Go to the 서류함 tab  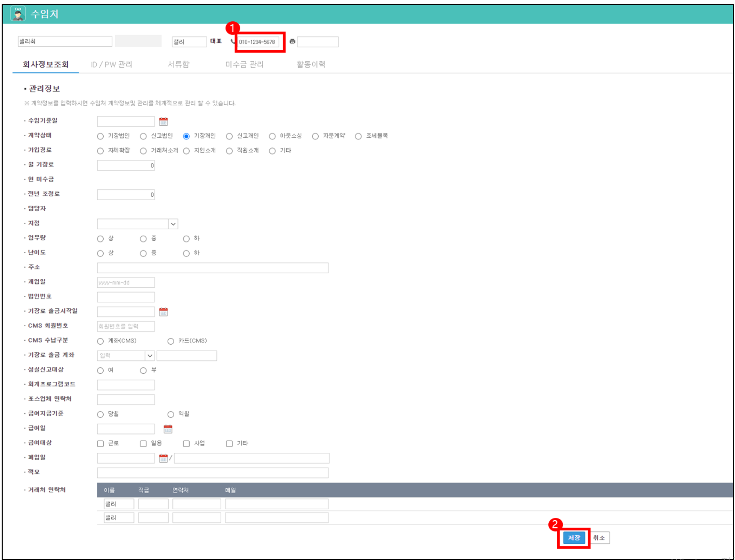[x=178, y=65]
